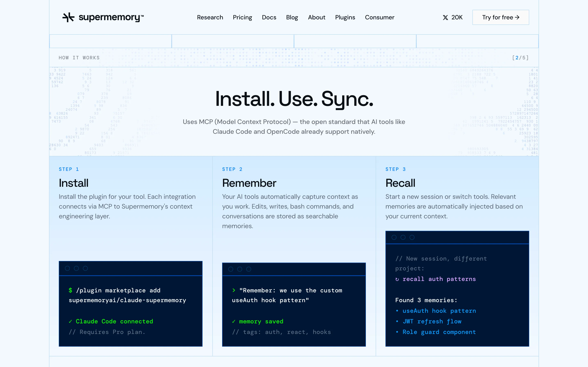Click green checkmark beside Claude Code connected
588x367 pixels.
(x=70, y=321)
